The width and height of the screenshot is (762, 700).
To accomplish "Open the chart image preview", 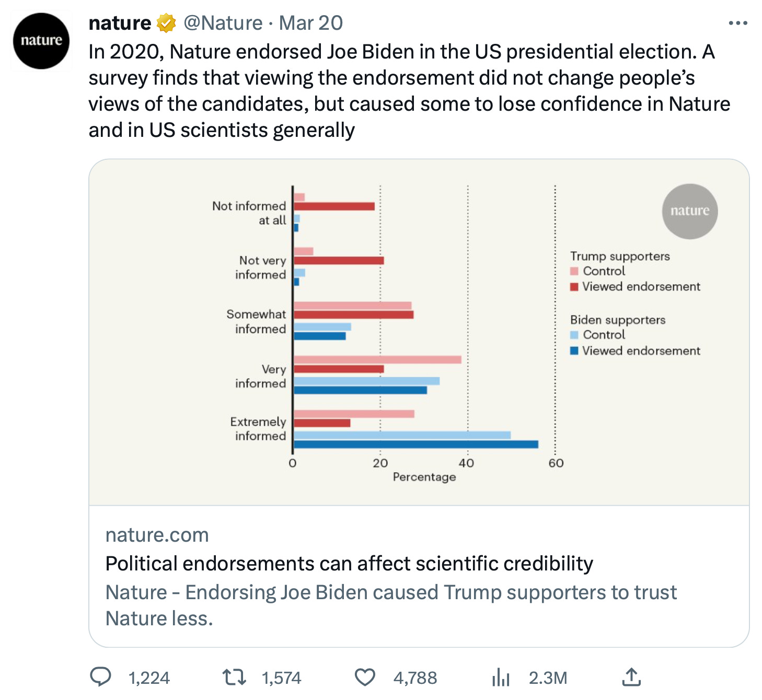I will [x=419, y=332].
